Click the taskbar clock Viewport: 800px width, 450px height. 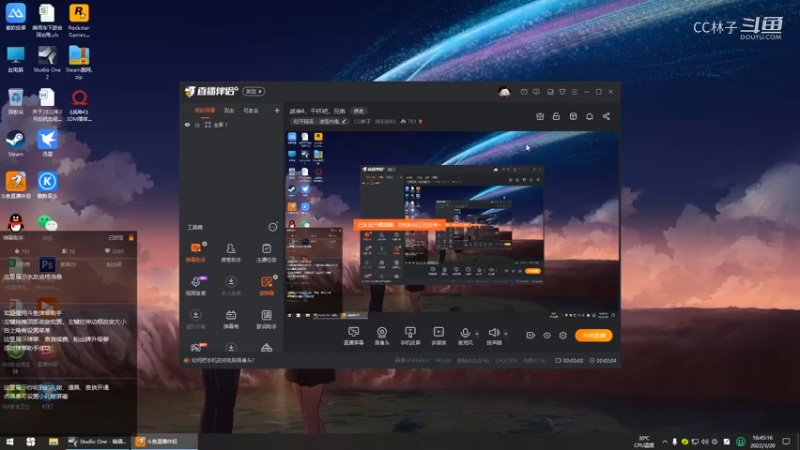(x=762, y=441)
